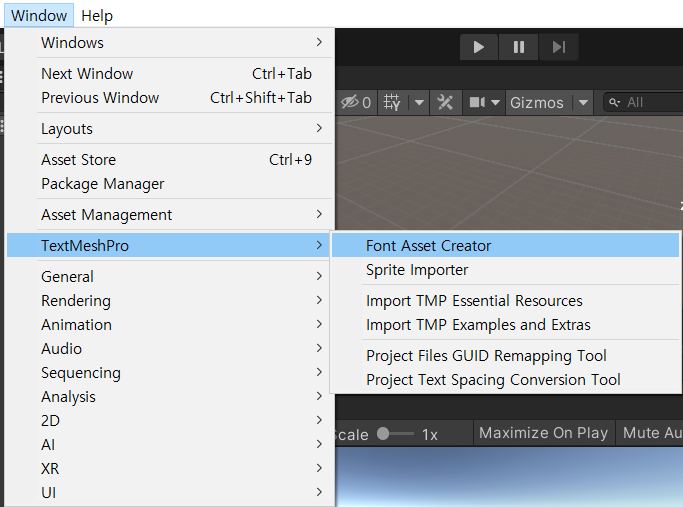Open the Help menu

(97, 16)
